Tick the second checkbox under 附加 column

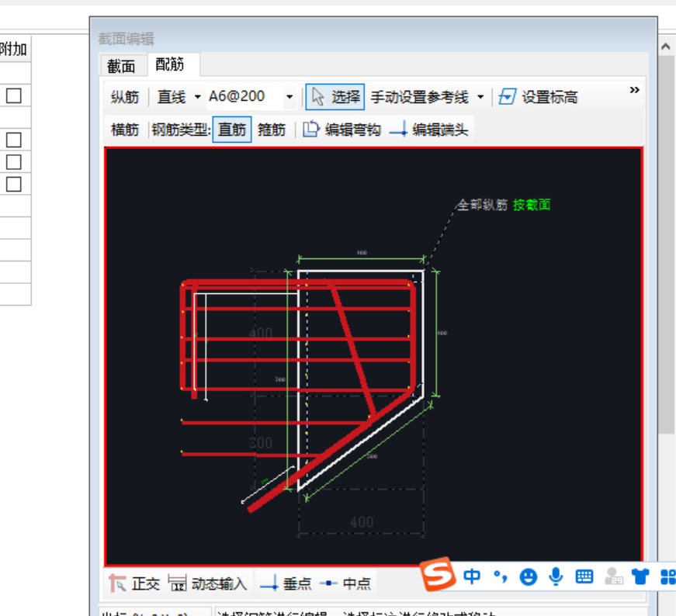pos(14,140)
